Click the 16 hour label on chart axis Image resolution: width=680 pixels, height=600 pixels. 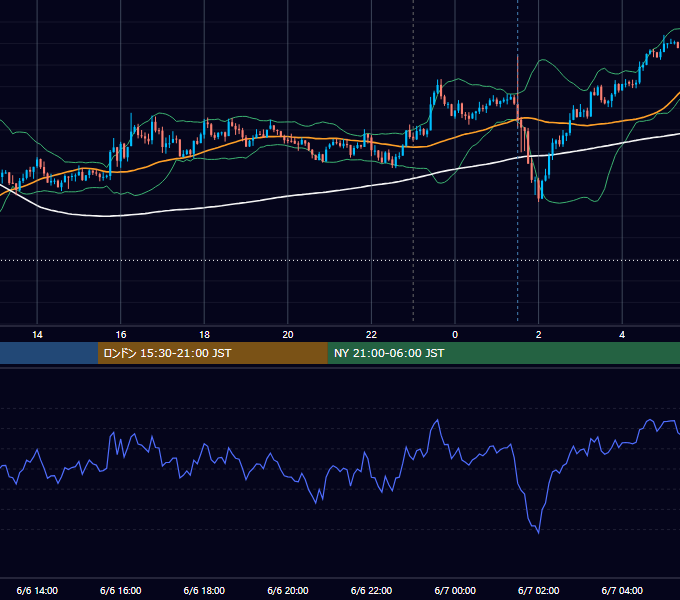[121, 335]
